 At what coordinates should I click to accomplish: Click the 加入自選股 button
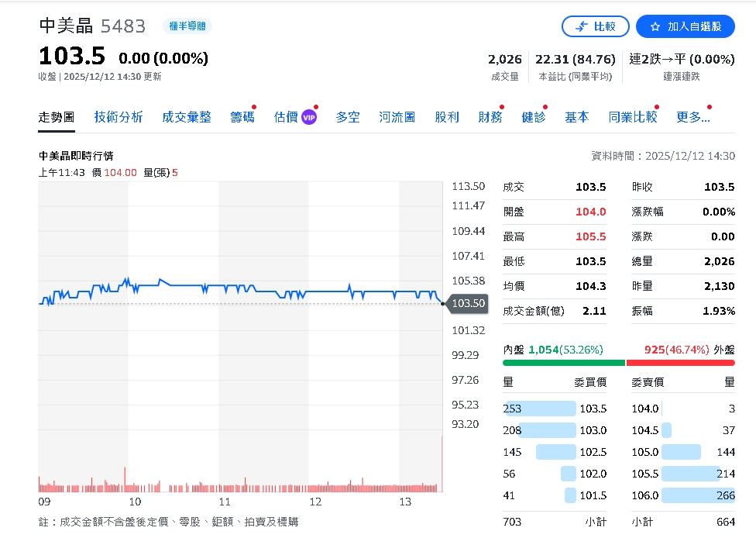(686, 26)
